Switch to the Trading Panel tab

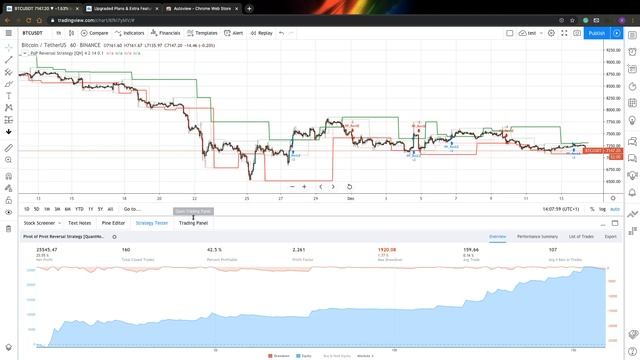point(193,223)
